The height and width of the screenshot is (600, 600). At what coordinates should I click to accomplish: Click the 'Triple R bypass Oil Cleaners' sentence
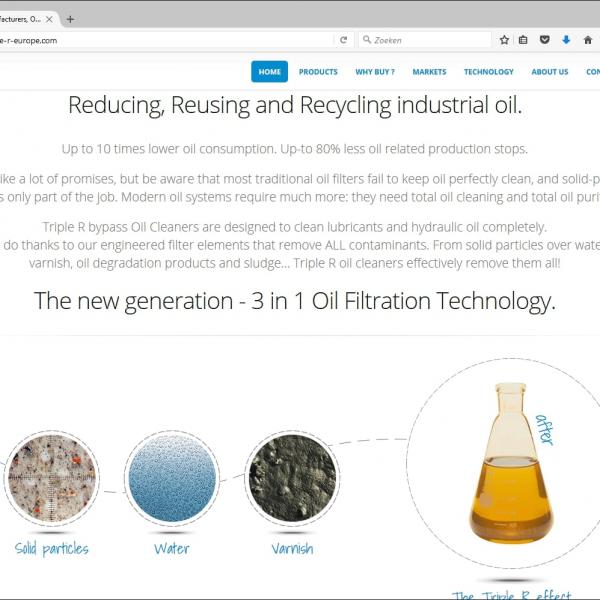click(294, 227)
